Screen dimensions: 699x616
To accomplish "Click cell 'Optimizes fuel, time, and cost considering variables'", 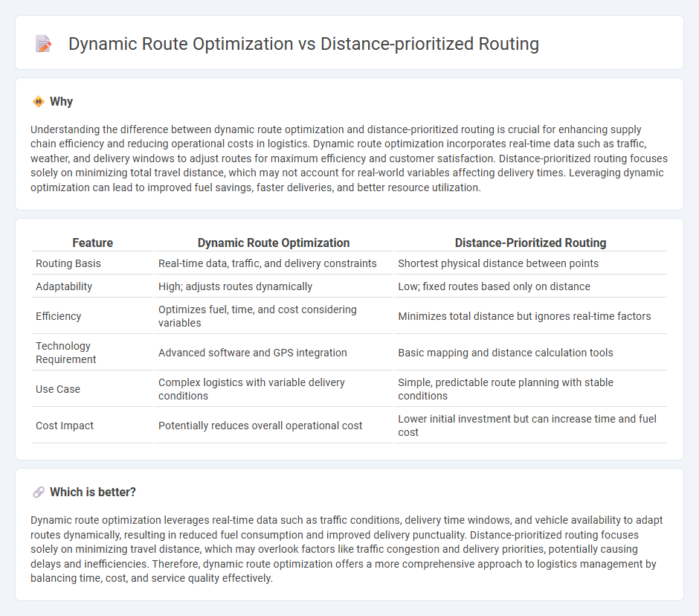I will [273, 316].
